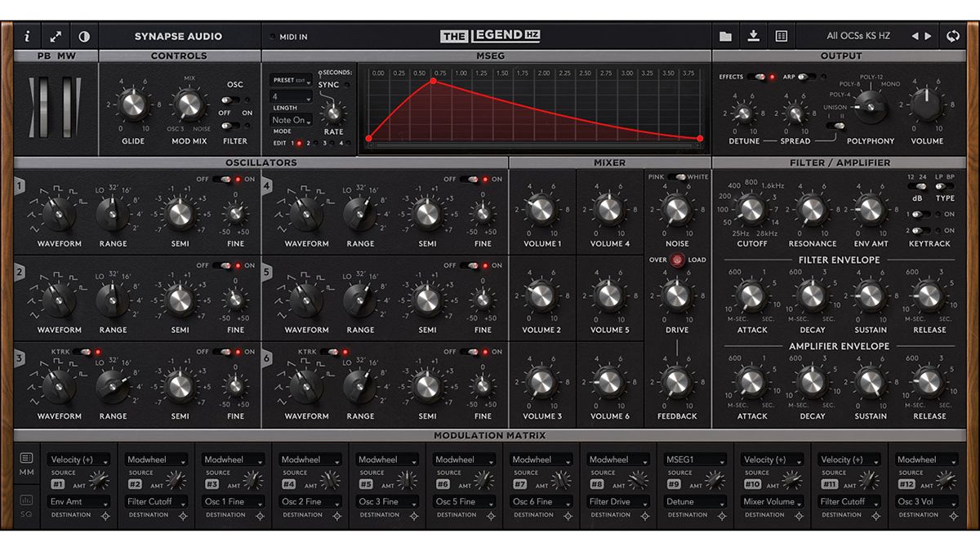This screenshot has width=980, height=551.
Task: Switch to the SQ sequencer tab
Action: tap(27, 505)
